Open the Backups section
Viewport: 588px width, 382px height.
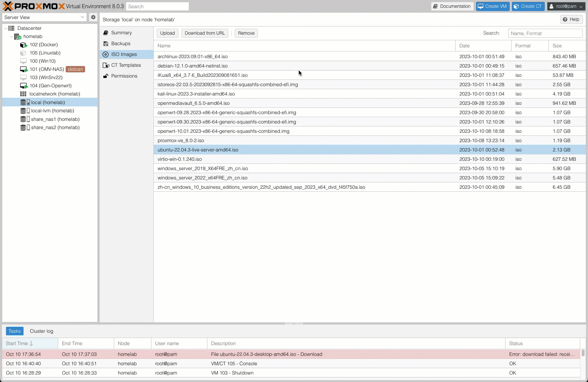click(x=126, y=44)
